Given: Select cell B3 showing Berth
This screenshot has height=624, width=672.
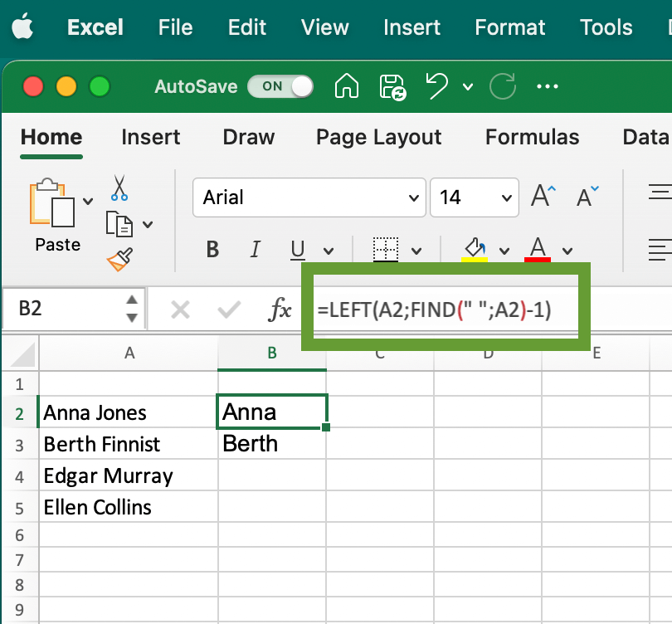Looking at the screenshot, I should coord(272,444).
